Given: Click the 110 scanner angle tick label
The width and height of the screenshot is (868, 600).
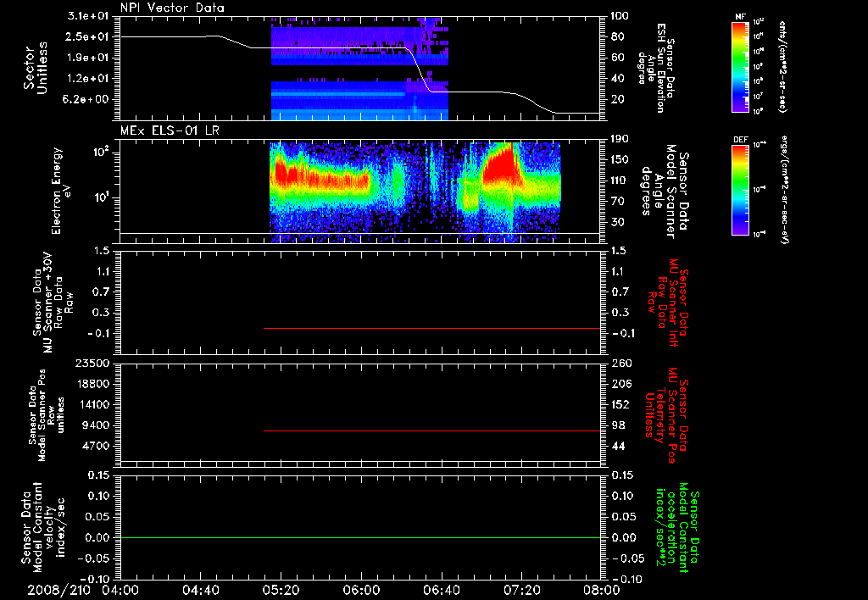Looking at the screenshot, I should 620,181.
